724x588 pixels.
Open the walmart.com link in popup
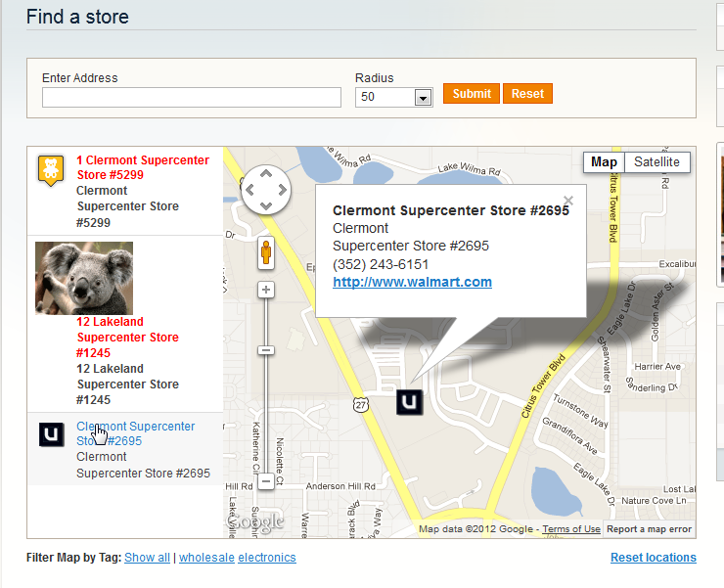point(412,282)
